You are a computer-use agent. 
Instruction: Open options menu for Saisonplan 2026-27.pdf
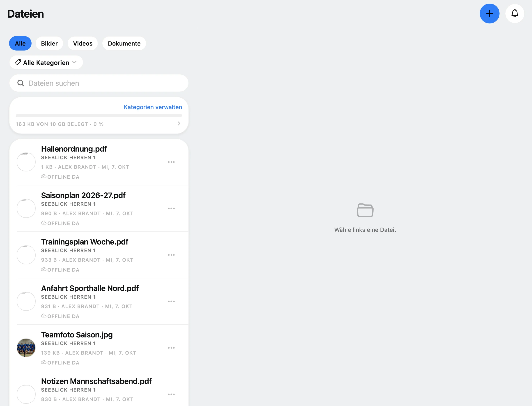point(171,208)
